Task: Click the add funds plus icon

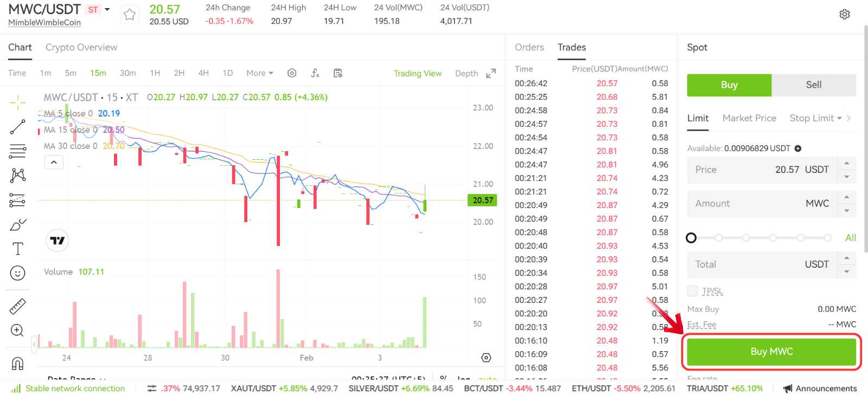Action: [798, 148]
